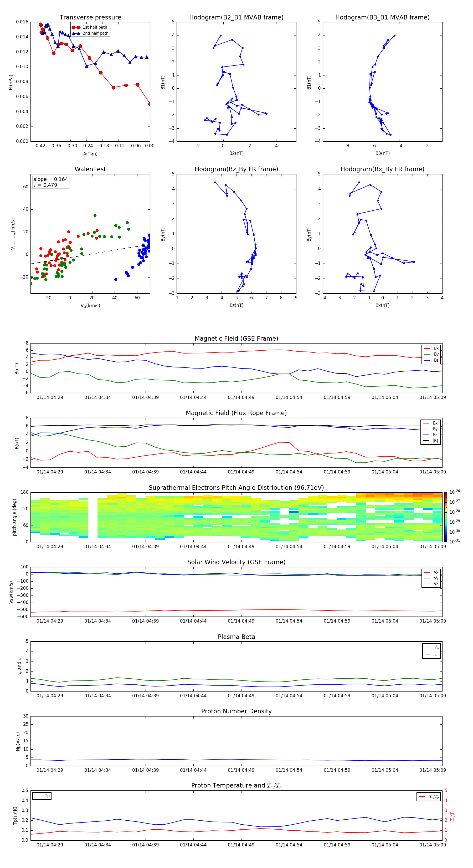Image resolution: width=473 pixels, height=868 pixels.
Task: Click the 'Vz' velocity legend entry
Action: pyautogui.click(x=431, y=584)
